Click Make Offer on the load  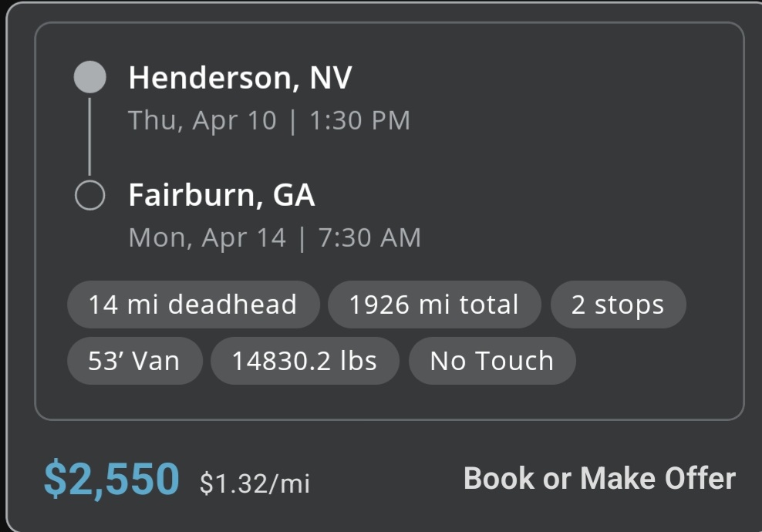658,479
